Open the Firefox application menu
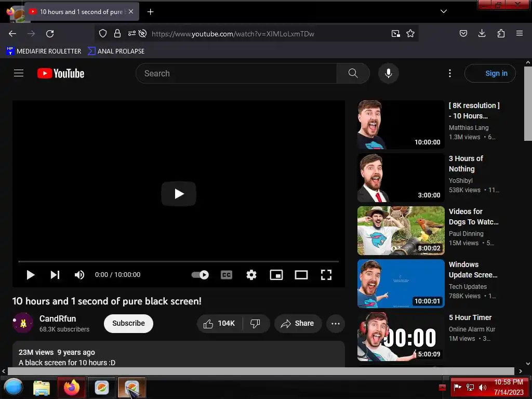This screenshot has height=399, width=532. pos(520,33)
